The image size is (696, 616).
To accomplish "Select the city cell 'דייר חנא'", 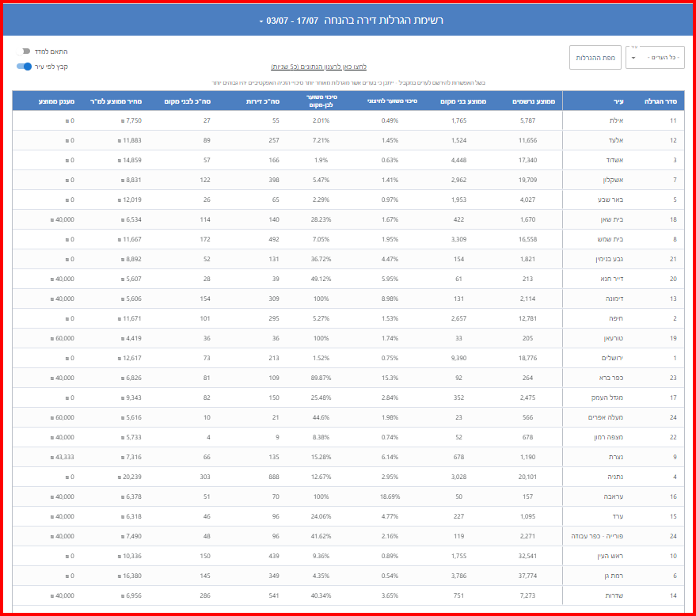I will [x=611, y=279].
